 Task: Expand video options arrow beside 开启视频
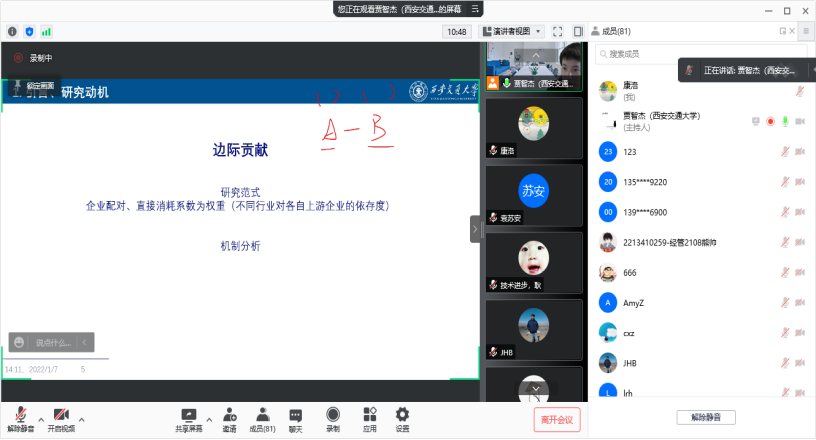click(82, 419)
